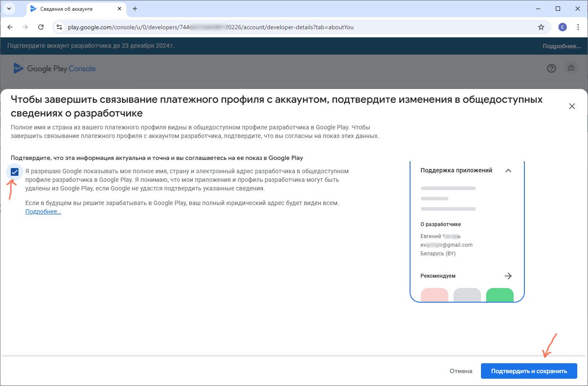Image resolution: width=588 pixels, height=386 pixels.
Task: Click the Рекомендуем label in preview
Action: click(438, 276)
